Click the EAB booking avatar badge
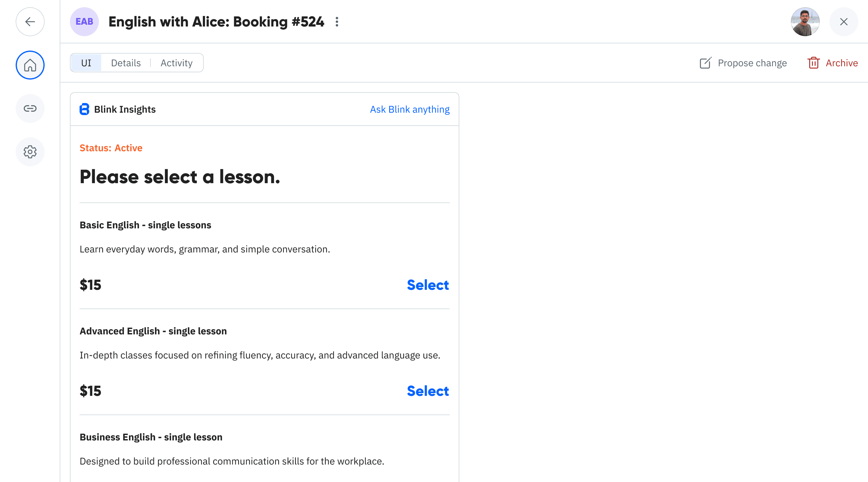This screenshot has width=868, height=482. [84, 22]
